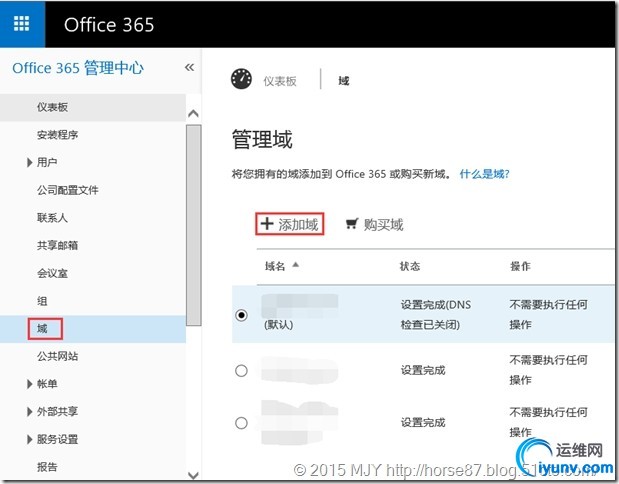Click the plus icon for 添加域
Viewport: 619px width, 484px height.
(267, 223)
